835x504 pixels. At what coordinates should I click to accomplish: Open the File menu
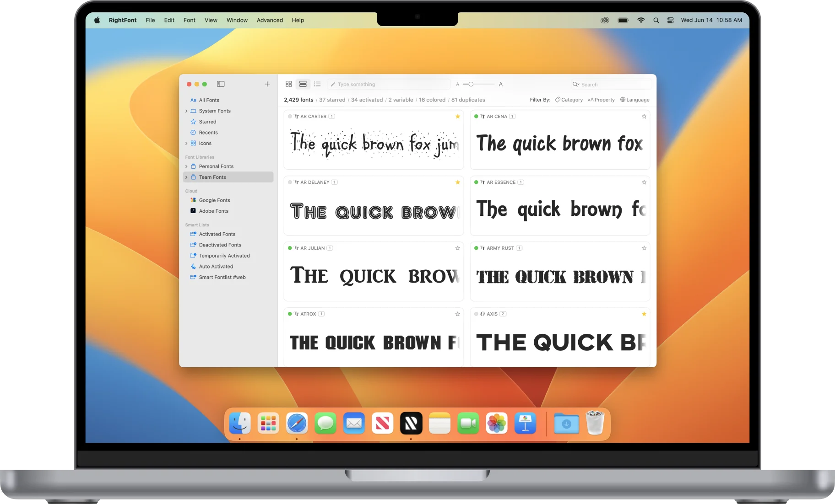click(150, 20)
